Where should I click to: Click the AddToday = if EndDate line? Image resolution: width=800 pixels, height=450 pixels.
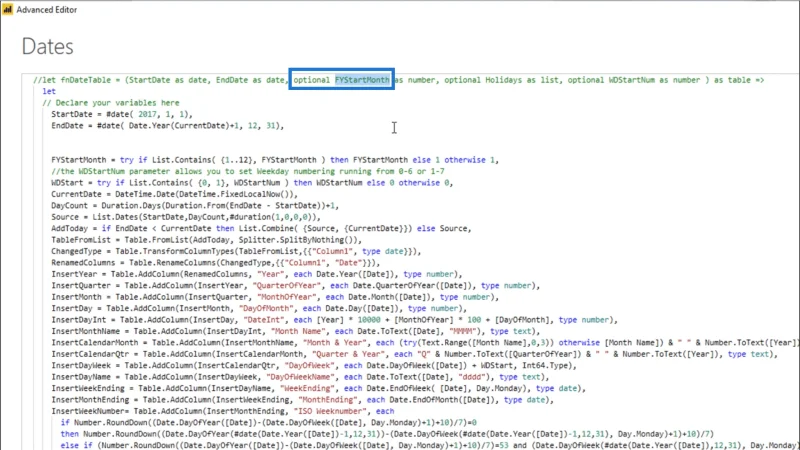click(x=261, y=229)
